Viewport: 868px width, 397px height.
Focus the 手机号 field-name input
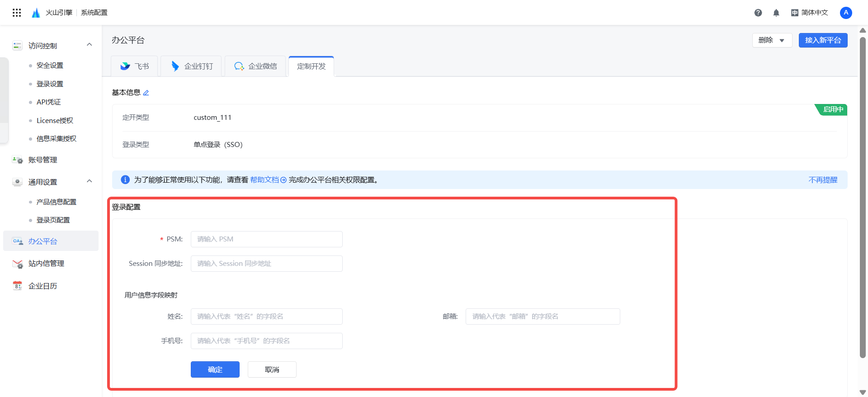point(267,341)
